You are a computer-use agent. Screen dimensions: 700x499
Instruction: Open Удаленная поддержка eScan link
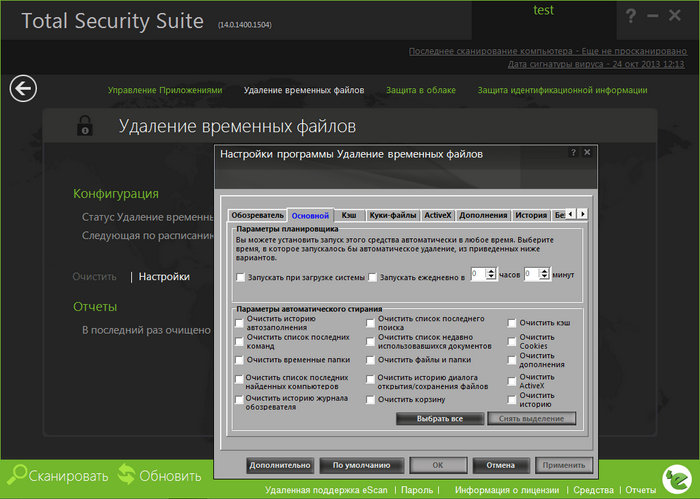(326, 490)
